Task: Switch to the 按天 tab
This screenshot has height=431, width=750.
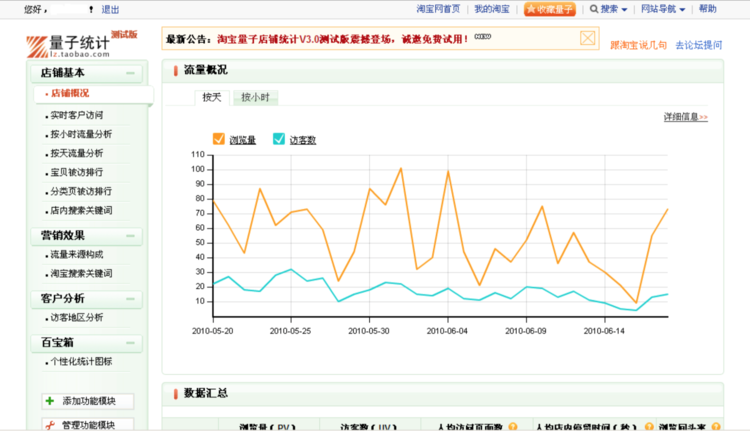Action: click(212, 98)
